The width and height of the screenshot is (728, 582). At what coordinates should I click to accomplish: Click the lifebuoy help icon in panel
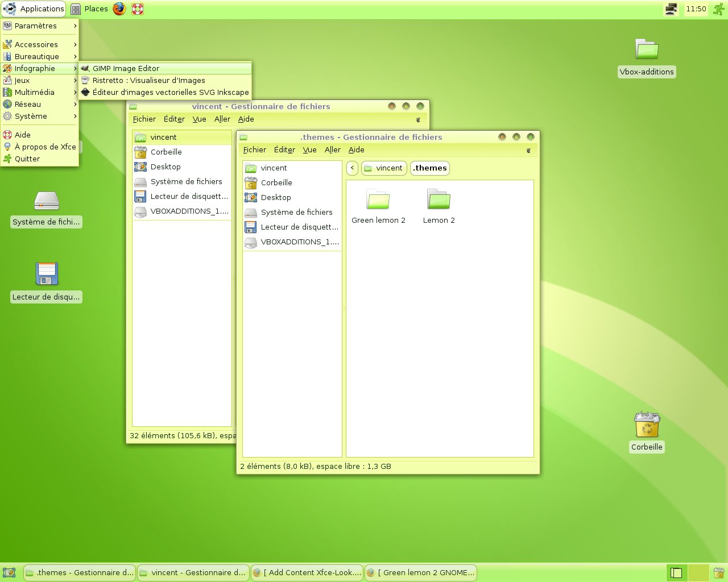pyautogui.click(x=138, y=9)
